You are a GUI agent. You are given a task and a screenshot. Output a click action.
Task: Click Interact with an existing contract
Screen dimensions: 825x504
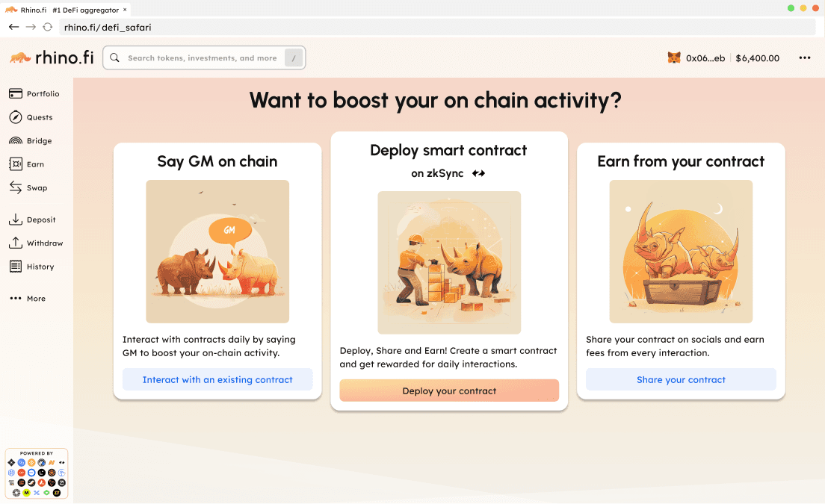tap(217, 379)
